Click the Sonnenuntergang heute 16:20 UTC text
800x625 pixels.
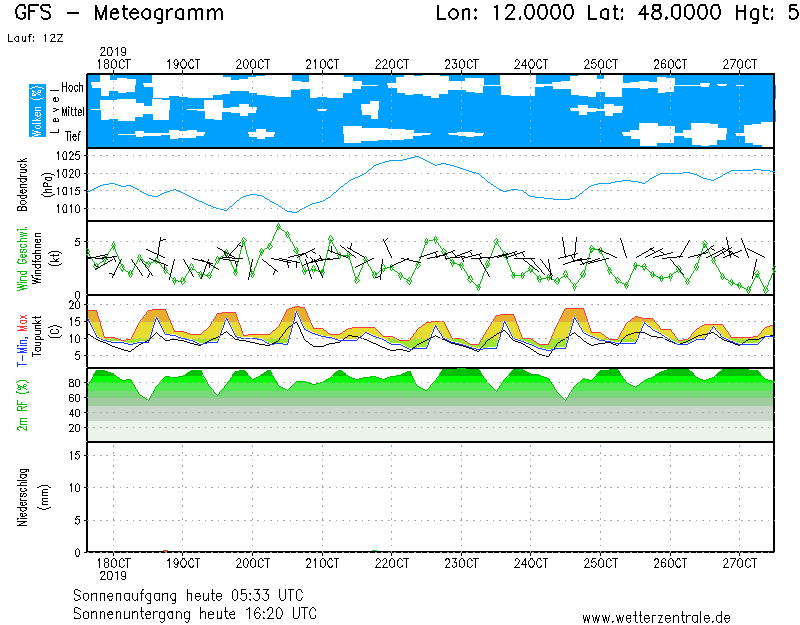point(196,612)
